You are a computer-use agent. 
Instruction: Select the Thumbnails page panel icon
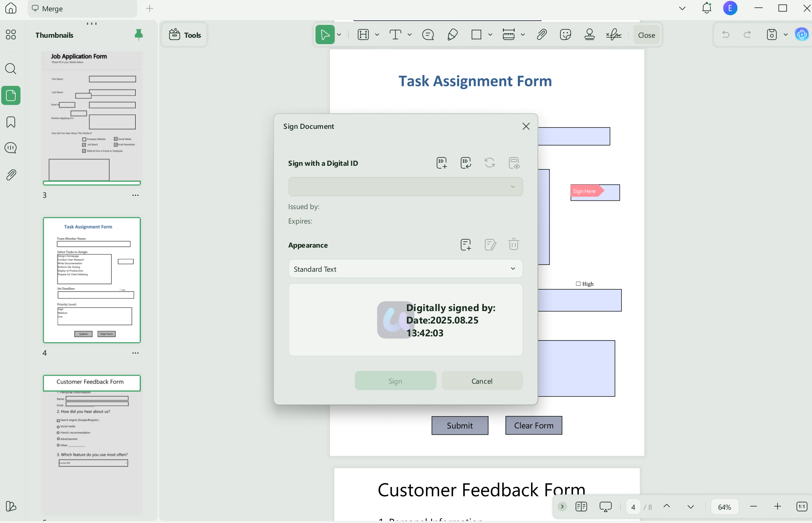[x=11, y=96]
